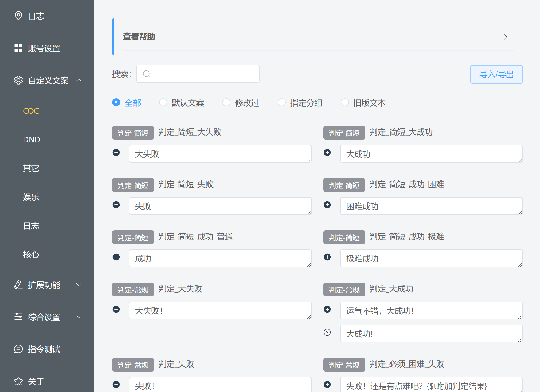The width and height of the screenshot is (540, 392).
Task: Add a new reply for 判定_简短_大失败
Action: [116, 152]
